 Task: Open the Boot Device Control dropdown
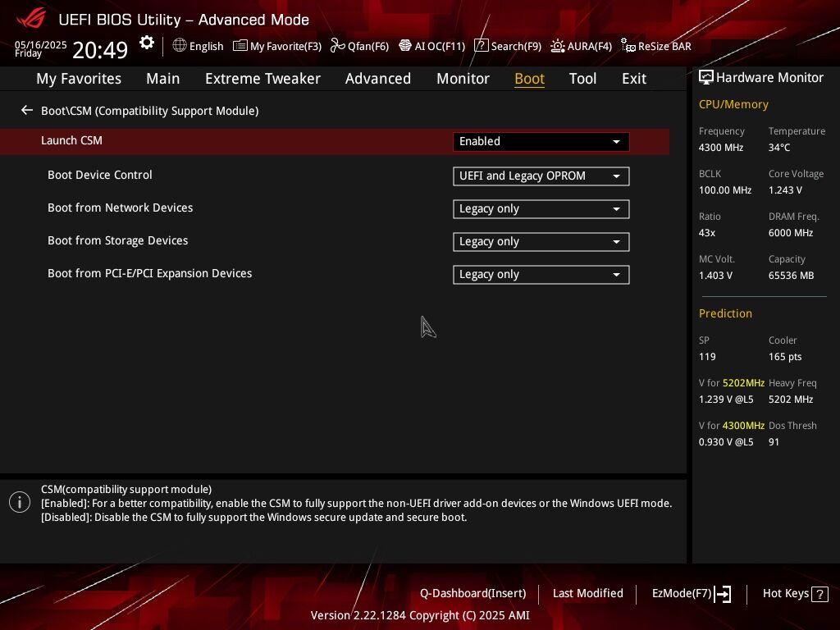click(x=541, y=176)
